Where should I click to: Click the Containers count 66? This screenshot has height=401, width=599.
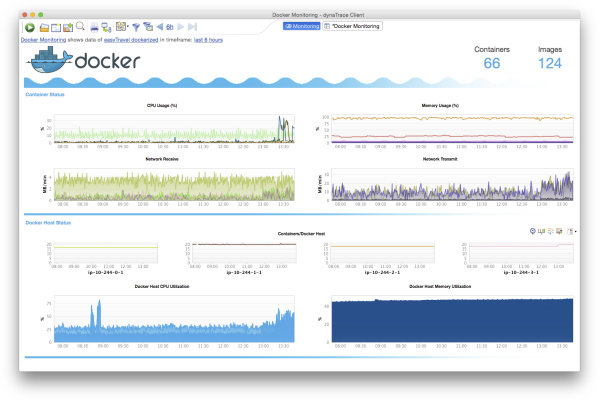tap(492, 63)
